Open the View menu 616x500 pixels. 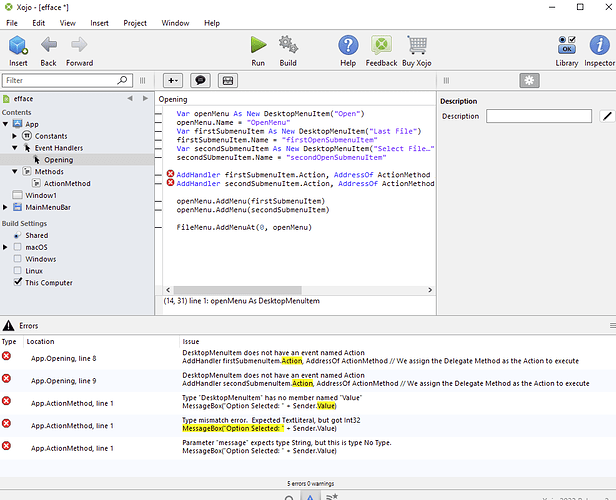[68, 23]
